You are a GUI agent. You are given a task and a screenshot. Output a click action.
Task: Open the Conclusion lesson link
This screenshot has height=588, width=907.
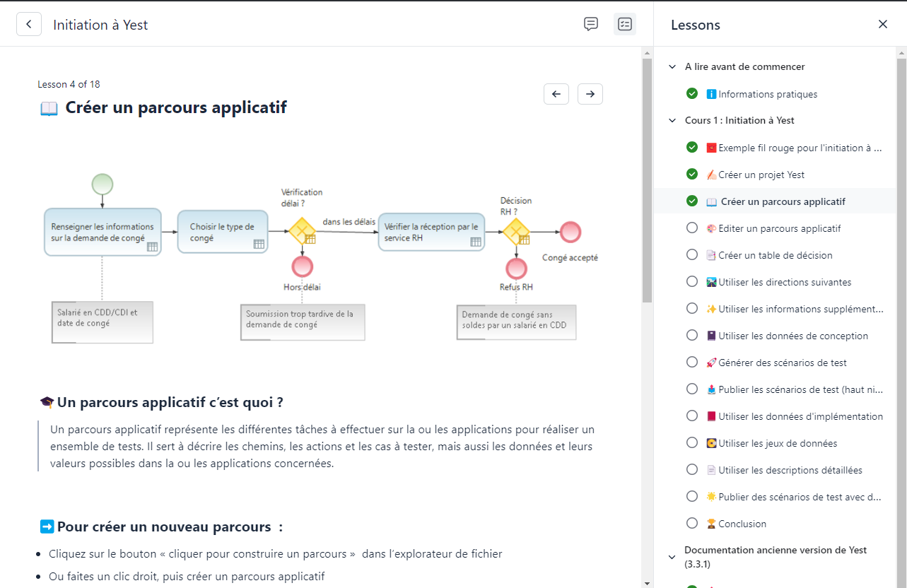742,524
